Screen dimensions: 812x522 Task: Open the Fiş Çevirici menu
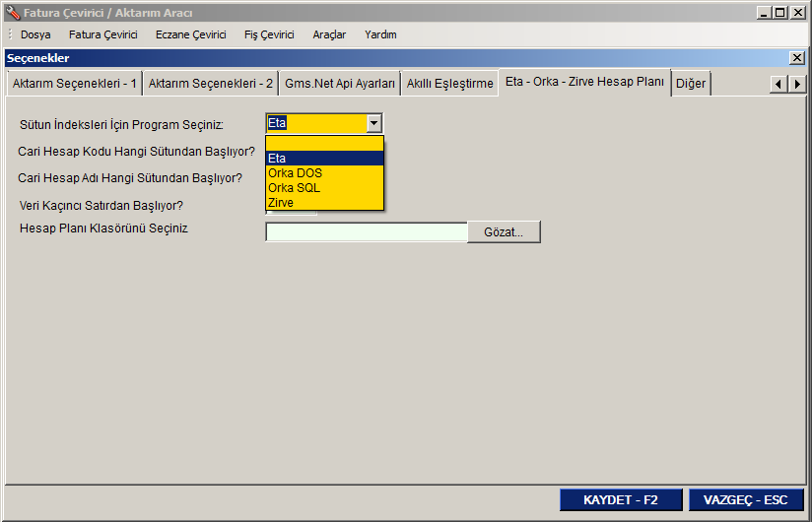coord(269,34)
